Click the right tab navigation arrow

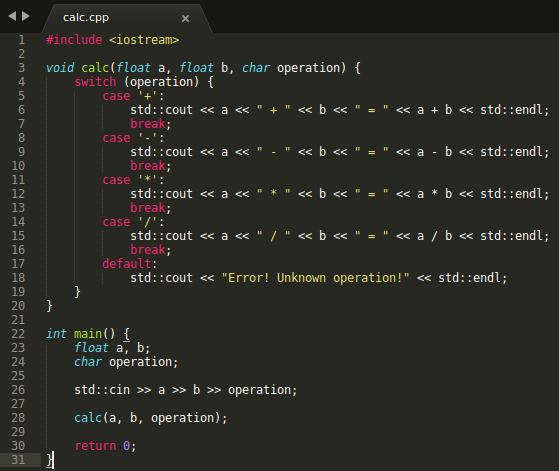click(x=26, y=16)
